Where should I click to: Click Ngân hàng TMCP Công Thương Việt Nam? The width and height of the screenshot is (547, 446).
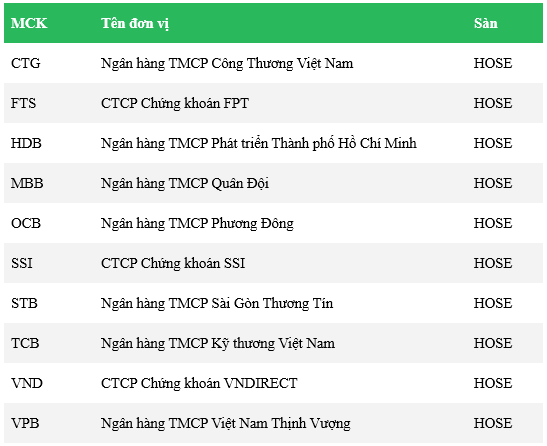point(227,64)
